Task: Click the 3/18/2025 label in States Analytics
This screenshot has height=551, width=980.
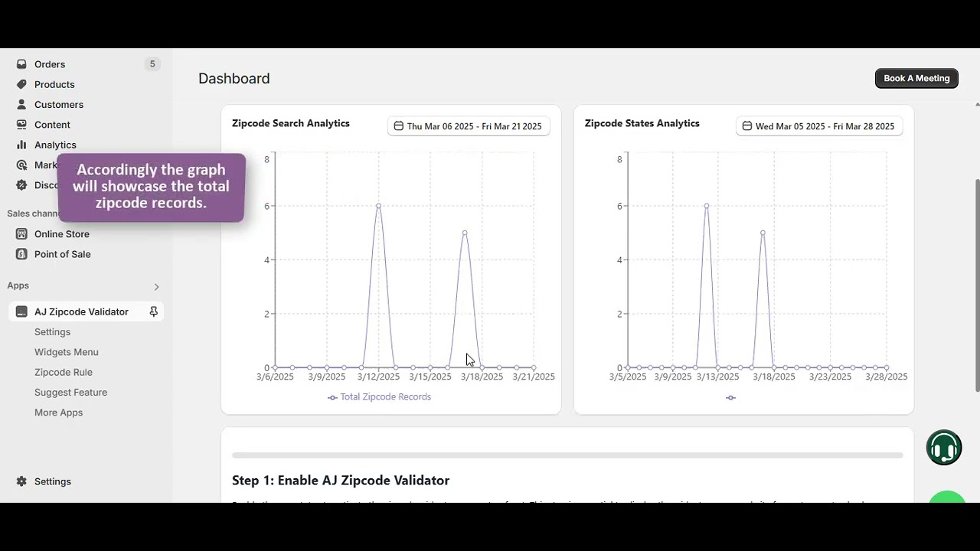Action: point(774,377)
